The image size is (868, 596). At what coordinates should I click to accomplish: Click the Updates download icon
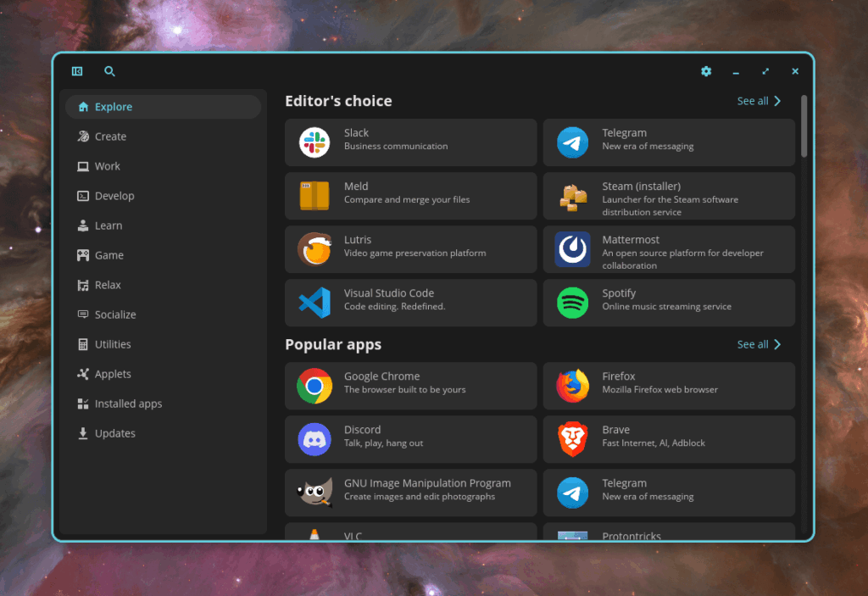click(x=83, y=433)
